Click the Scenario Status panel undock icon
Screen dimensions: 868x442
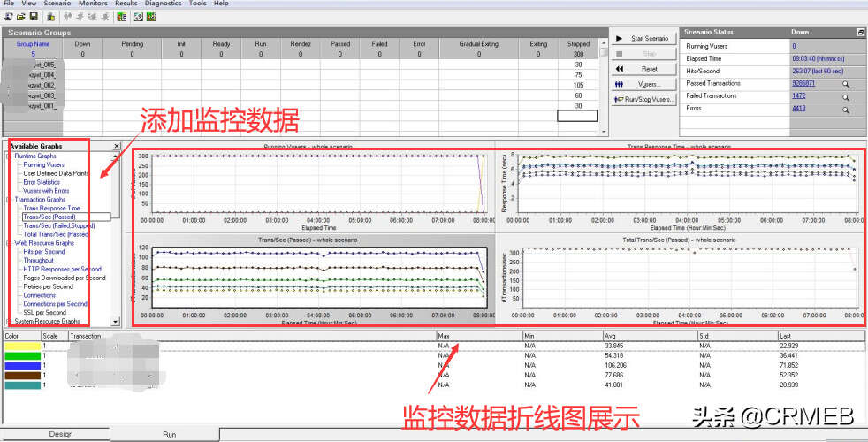coord(860,33)
